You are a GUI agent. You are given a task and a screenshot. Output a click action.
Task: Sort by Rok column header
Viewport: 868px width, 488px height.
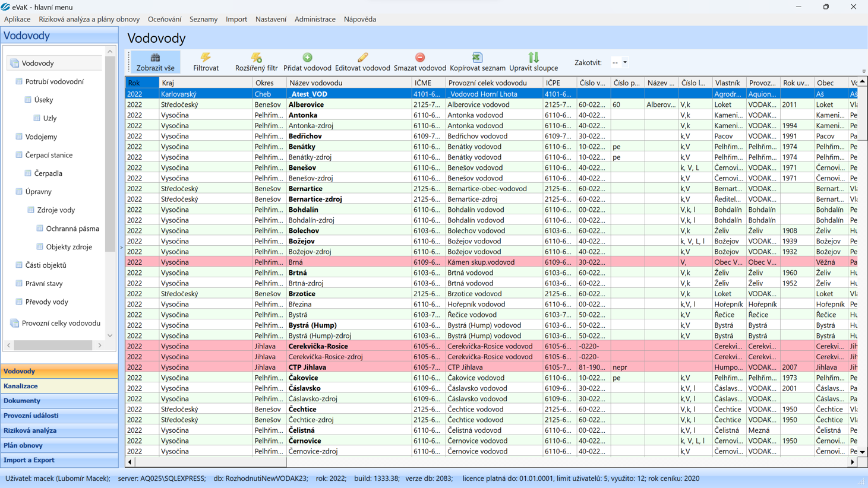point(142,83)
